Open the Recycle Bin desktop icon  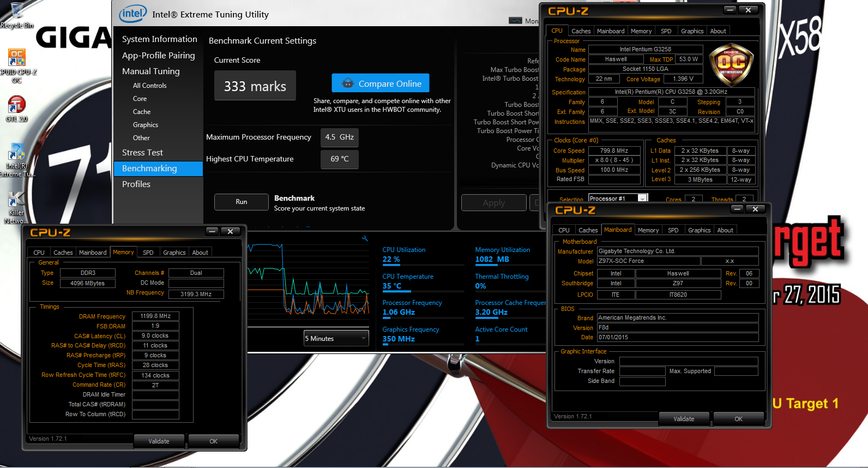16,15
